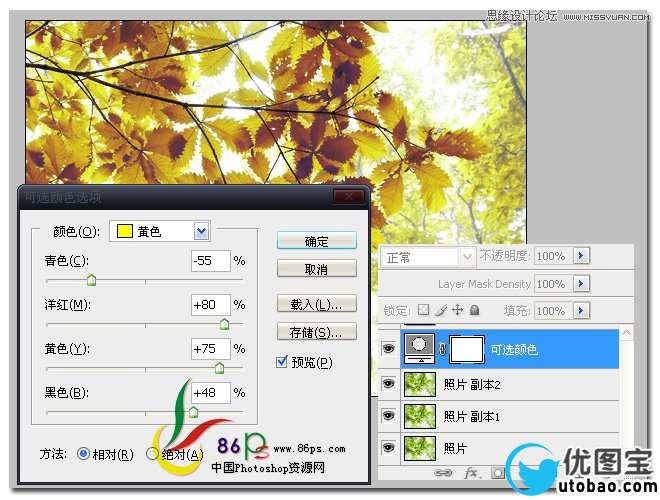Select the 绝对(A) radio button
The width and height of the screenshot is (660, 500).
152,454
